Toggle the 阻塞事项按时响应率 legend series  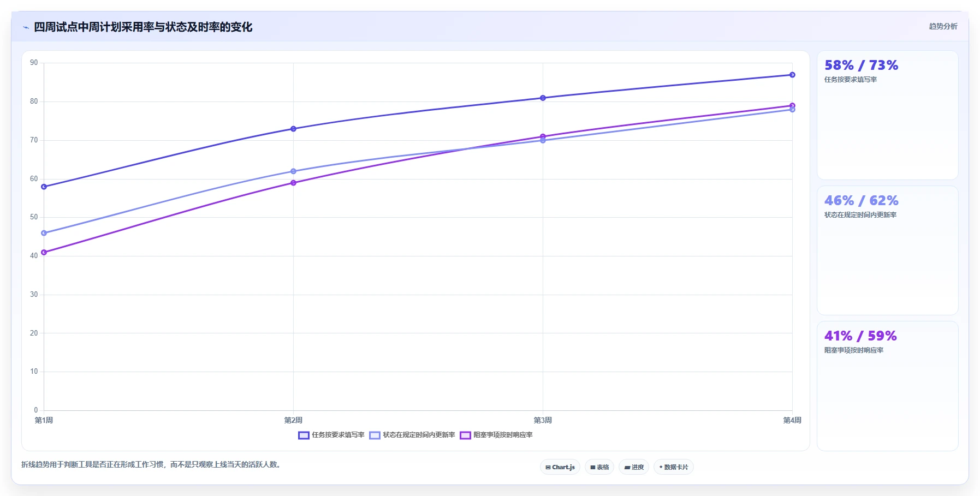(496, 435)
